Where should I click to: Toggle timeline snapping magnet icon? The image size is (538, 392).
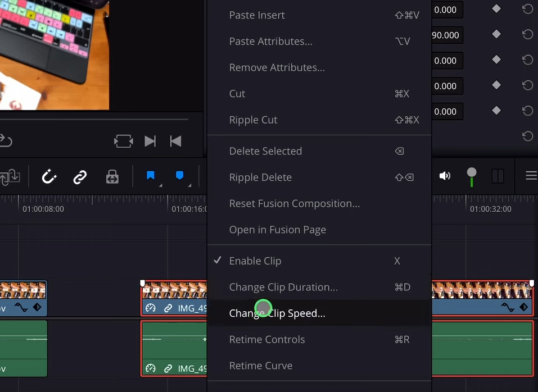pyautogui.click(x=49, y=177)
